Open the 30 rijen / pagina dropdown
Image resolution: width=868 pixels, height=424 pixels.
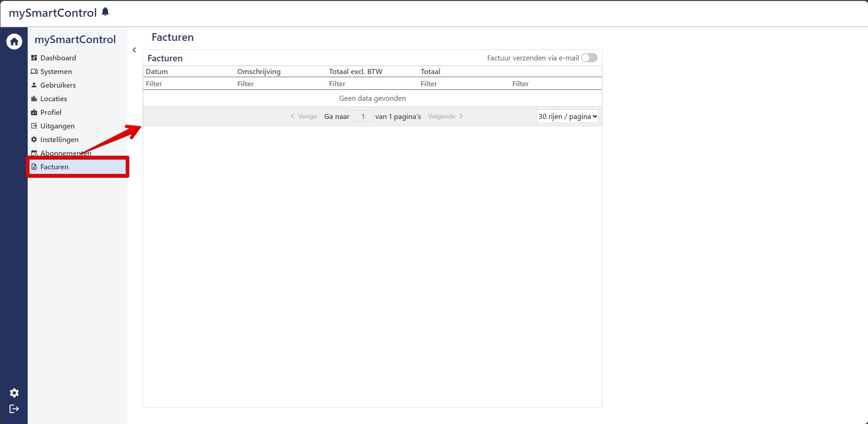[567, 116]
